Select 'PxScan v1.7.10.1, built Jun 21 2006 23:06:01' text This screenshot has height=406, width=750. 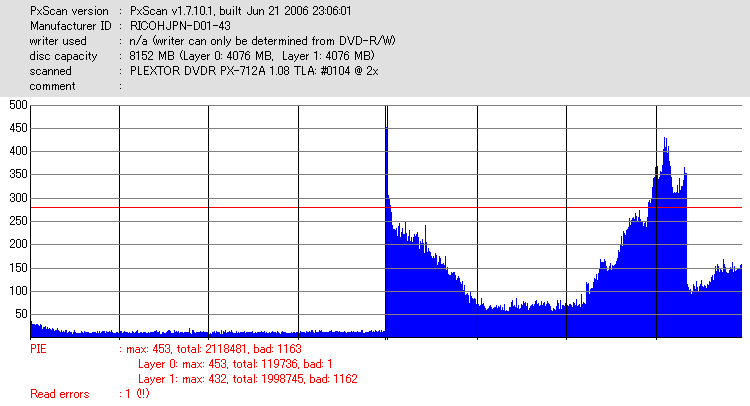pyautogui.click(x=241, y=11)
